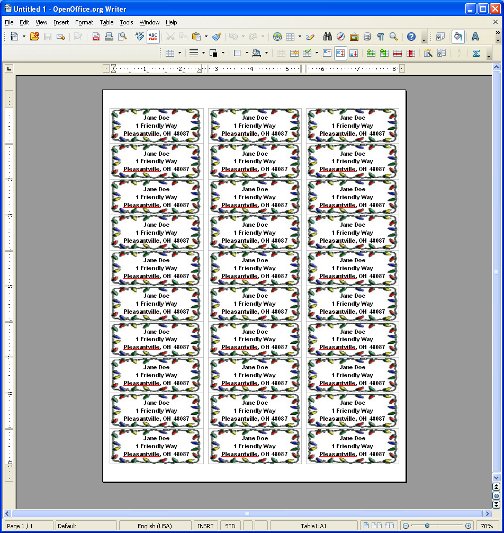Open the Format menu
This screenshot has width=504, height=533.
84,22
